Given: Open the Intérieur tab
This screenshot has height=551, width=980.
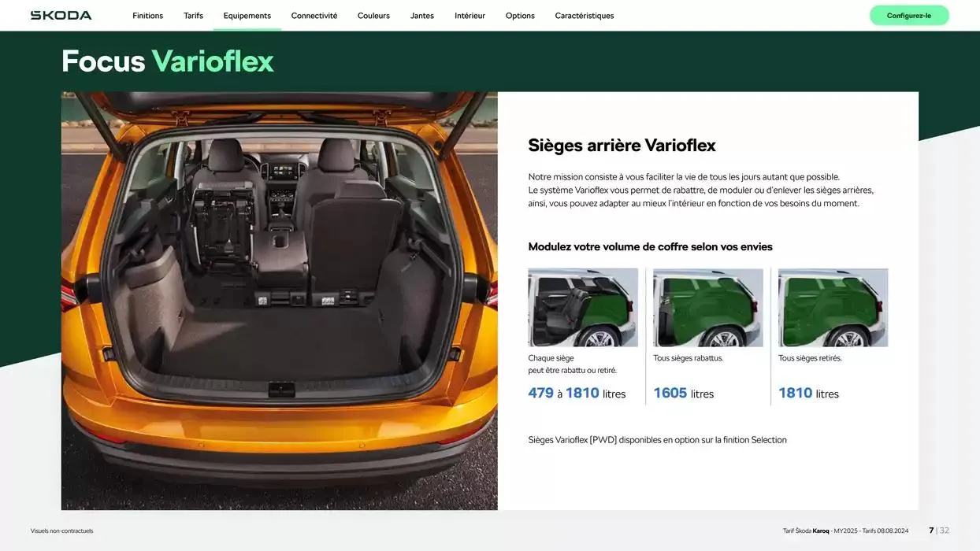Looking at the screenshot, I should coord(470,16).
